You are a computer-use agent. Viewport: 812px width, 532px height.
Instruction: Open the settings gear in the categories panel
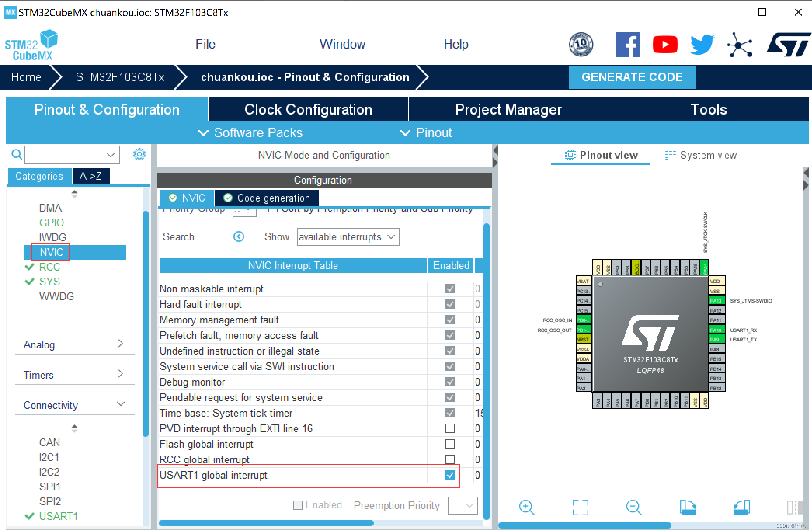pyautogui.click(x=139, y=155)
